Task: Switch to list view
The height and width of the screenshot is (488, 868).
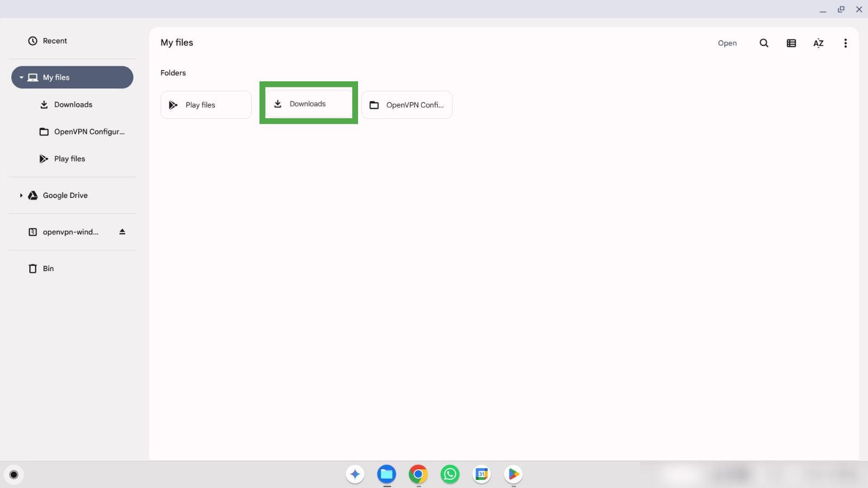Action: [x=791, y=43]
